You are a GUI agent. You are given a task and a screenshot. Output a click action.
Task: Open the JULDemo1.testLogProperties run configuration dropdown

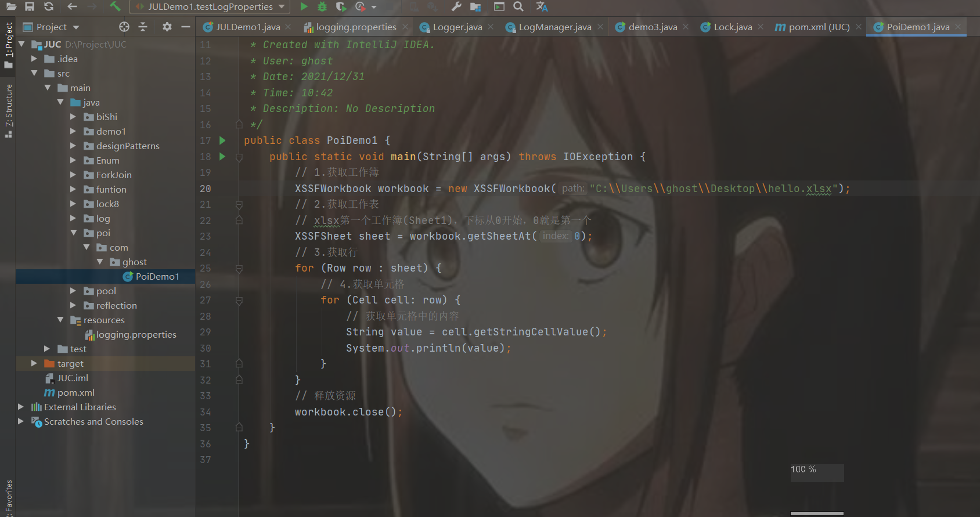210,7
